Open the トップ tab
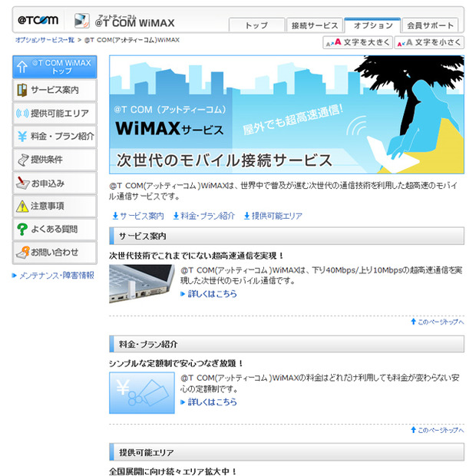 point(256,25)
